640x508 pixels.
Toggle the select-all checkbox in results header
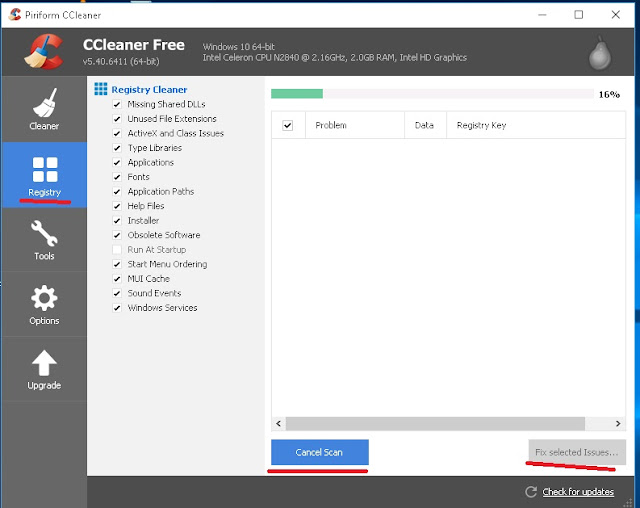288,125
